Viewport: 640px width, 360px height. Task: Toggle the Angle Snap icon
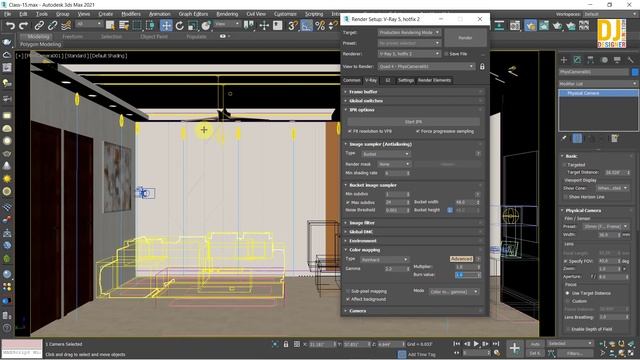[306, 26]
